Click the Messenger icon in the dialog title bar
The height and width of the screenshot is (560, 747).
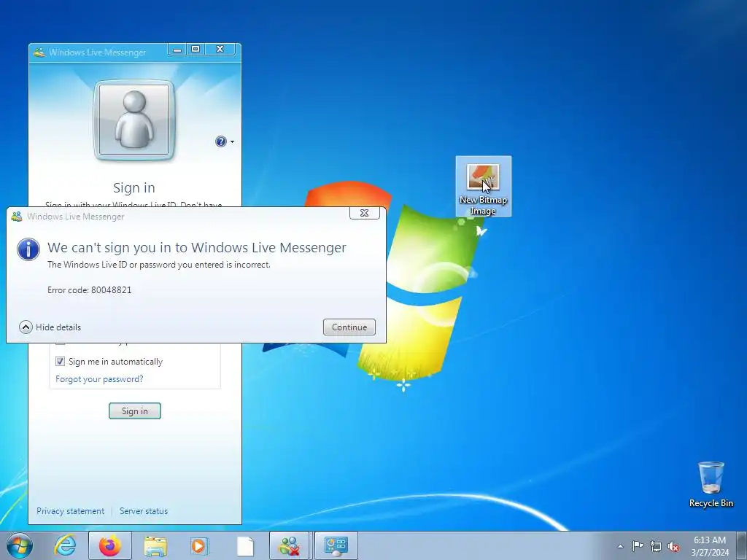[16, 216]
